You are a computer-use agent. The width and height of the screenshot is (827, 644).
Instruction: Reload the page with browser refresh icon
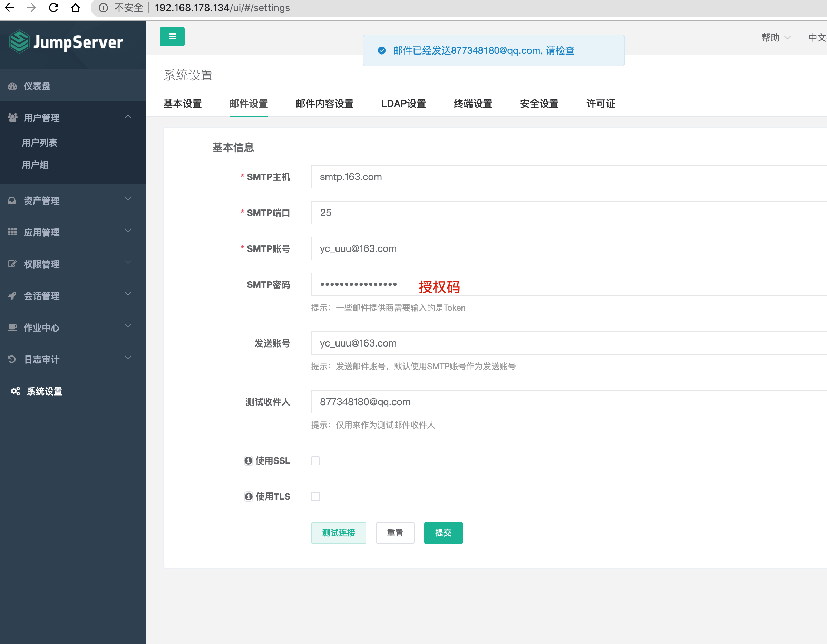coord(54,8)
